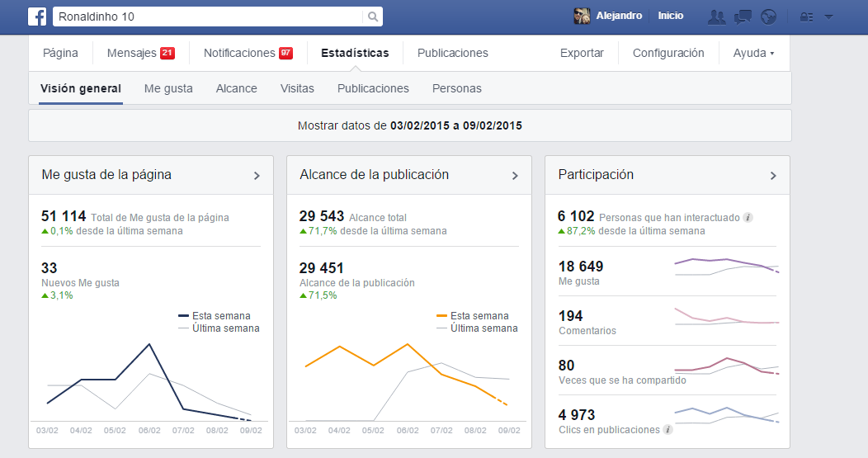Image resolution: width=868 pixels, height=458 pixels.
Task: Select the Visión general sub-tab
Action: 81,88
